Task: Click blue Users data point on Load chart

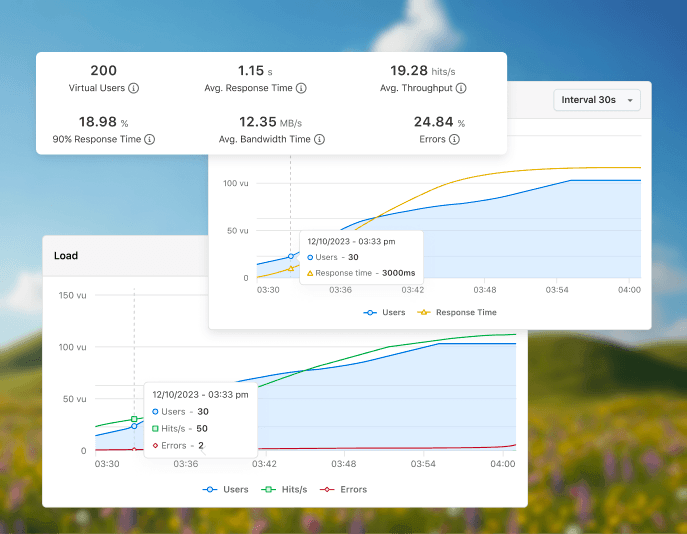Action: tap(134, 426)
